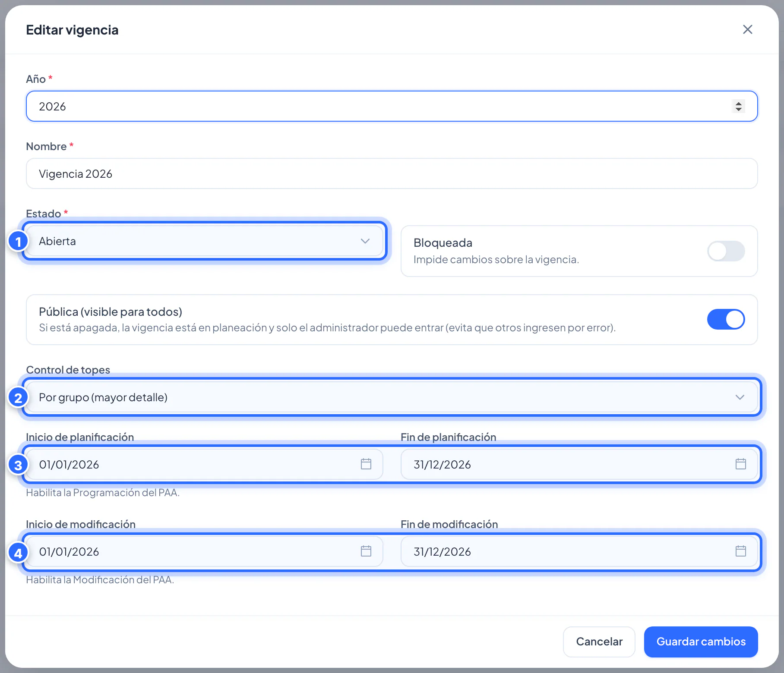This screenshot has width=784, height=673.
Task: Click the 'Habilita la Programación del PAA.' text
Action: tap(103, 493)
